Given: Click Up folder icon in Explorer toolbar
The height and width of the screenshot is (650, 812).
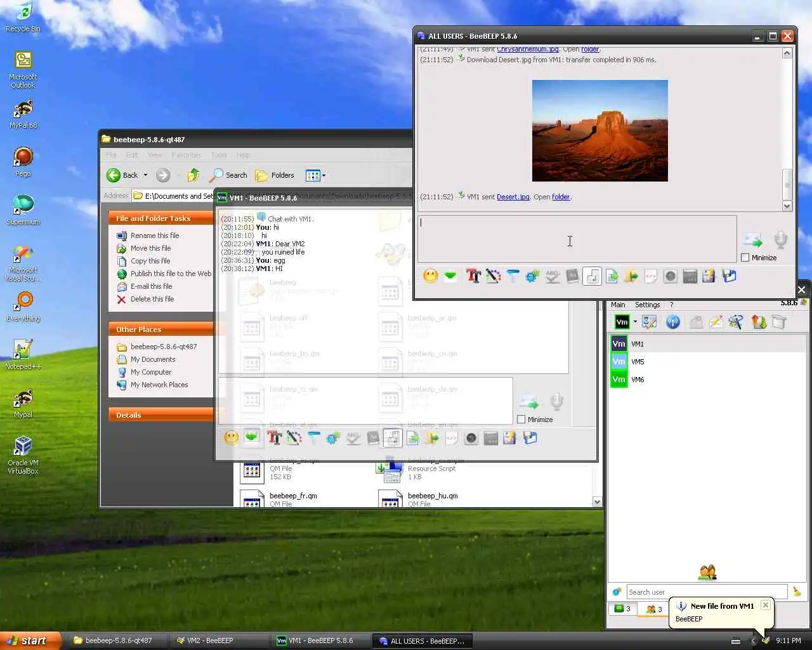Looking at the screenshot, I should tap(193, 175).
